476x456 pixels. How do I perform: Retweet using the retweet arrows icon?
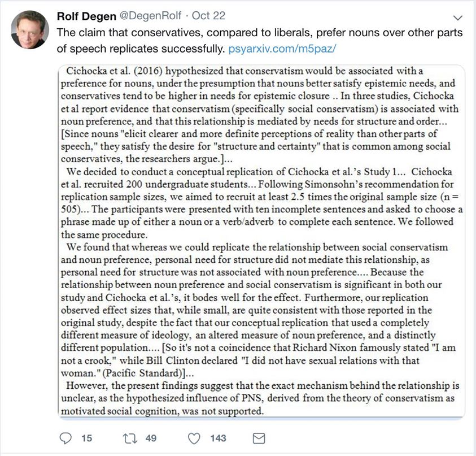(131, 438)
